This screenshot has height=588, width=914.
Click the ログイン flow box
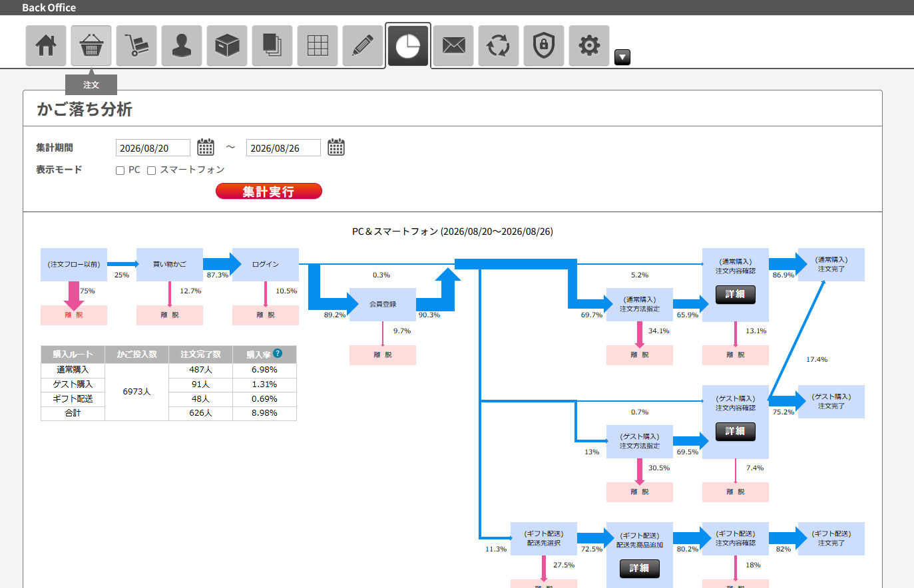(266, 265)
